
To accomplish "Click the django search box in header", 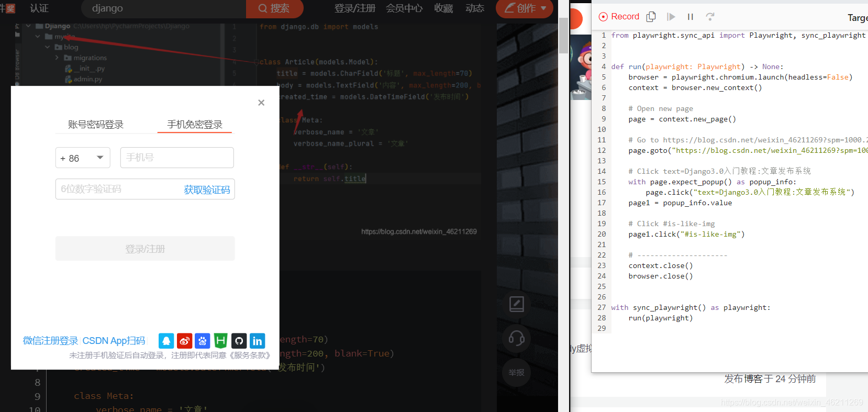I will 163,8.
